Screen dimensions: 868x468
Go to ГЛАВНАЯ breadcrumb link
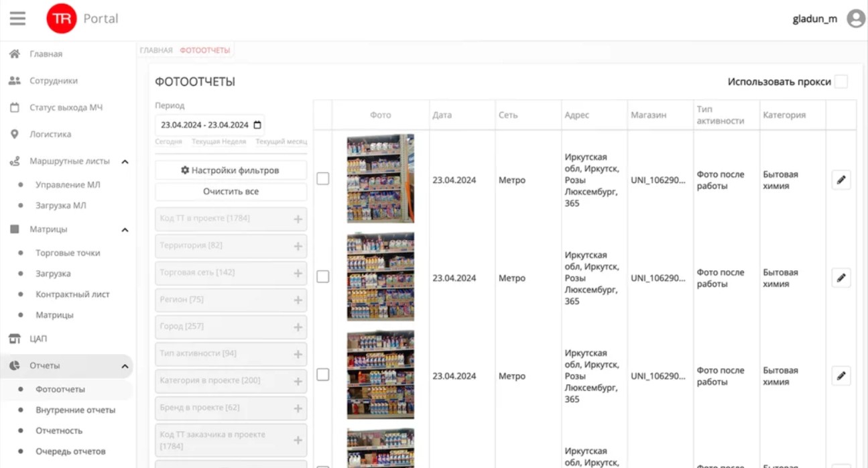click(156, 50)
